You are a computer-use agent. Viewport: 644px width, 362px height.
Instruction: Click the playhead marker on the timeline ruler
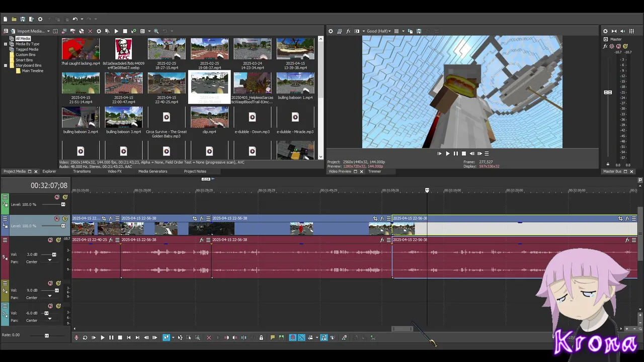click(x=427, y=190)
